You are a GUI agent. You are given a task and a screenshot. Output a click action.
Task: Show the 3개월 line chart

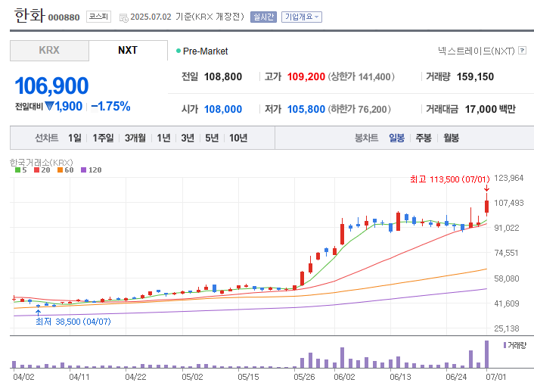click(x=135, y=138)
